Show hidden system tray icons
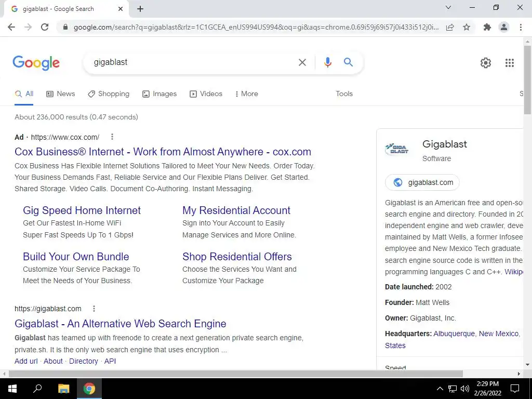 (x=440, y=389)
